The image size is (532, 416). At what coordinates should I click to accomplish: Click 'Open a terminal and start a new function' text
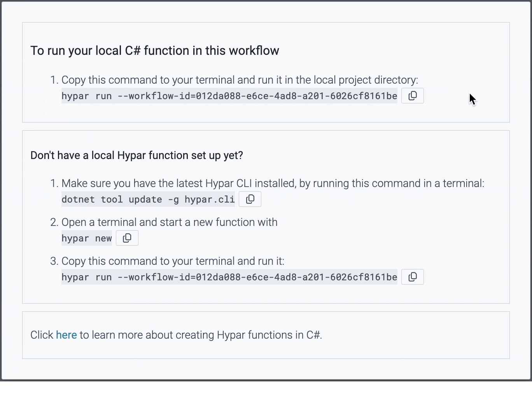tap(170, 222)
